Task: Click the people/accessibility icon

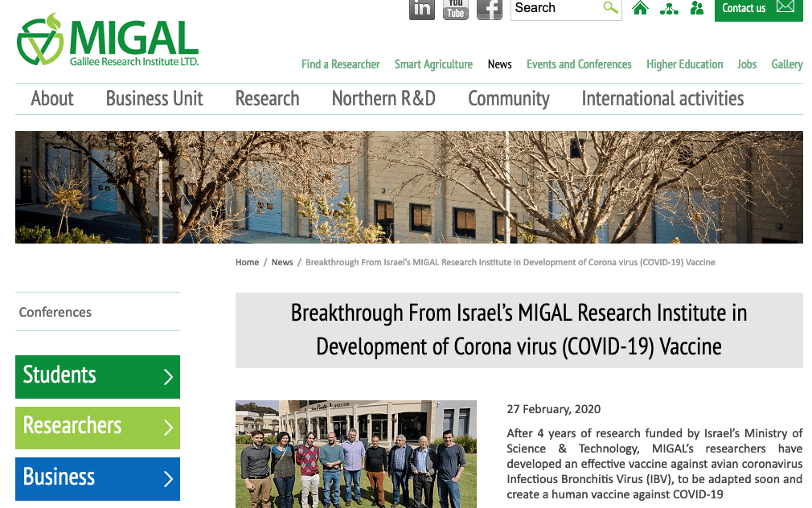Action: [697, 8]
